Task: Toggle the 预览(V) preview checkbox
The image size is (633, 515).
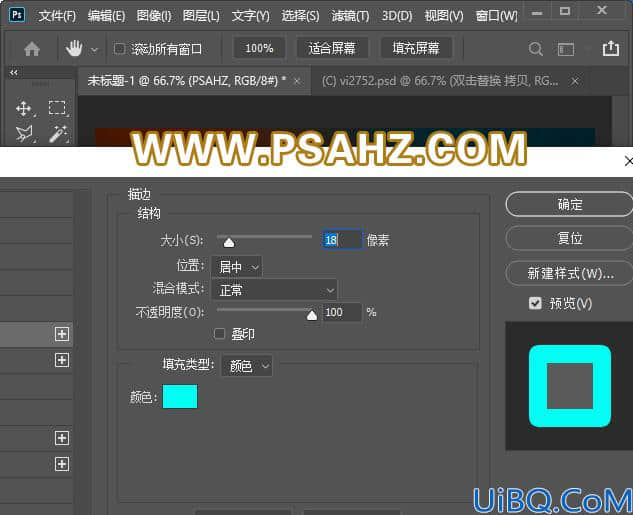Action: tap(535, 303)
